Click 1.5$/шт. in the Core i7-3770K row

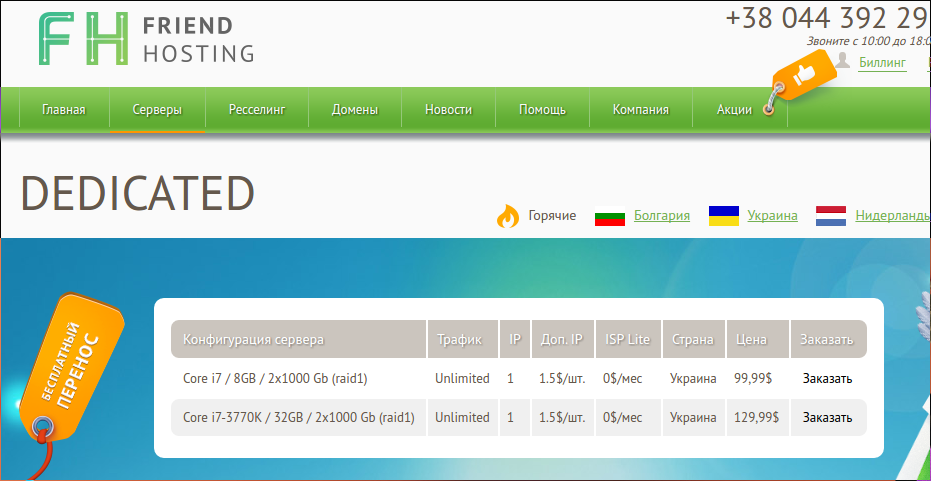tap(562, 417)
